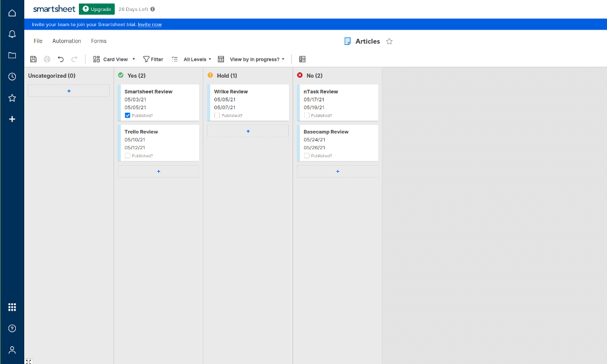Check Published? on Basecamp Review card

307,155
